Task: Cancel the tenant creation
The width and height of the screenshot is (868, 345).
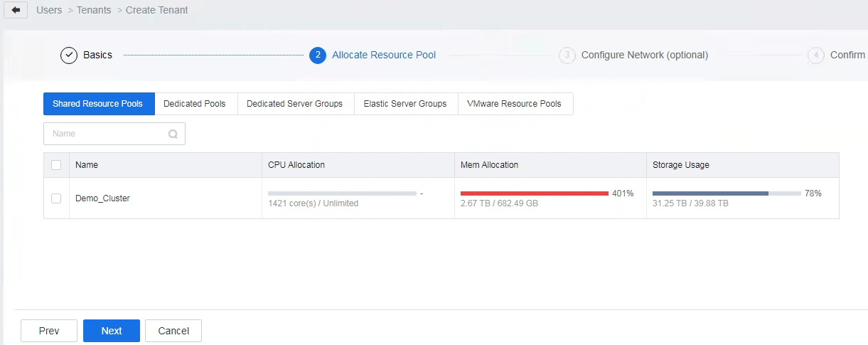Action: (x=173, y=331)
